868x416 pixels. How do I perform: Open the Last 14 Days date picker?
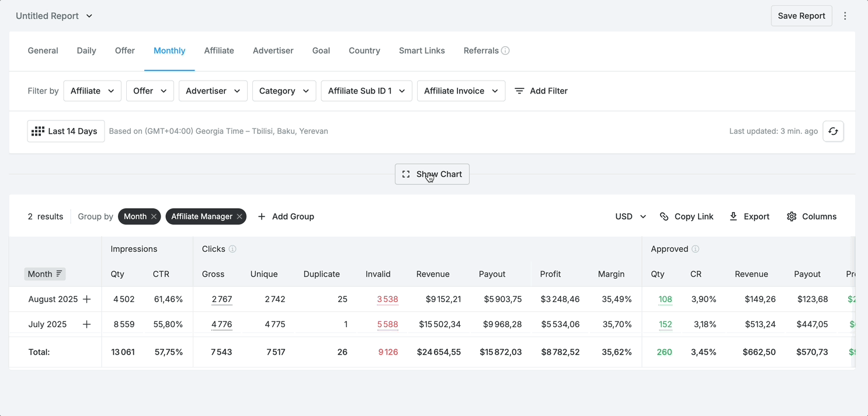[x=66, y=131]
